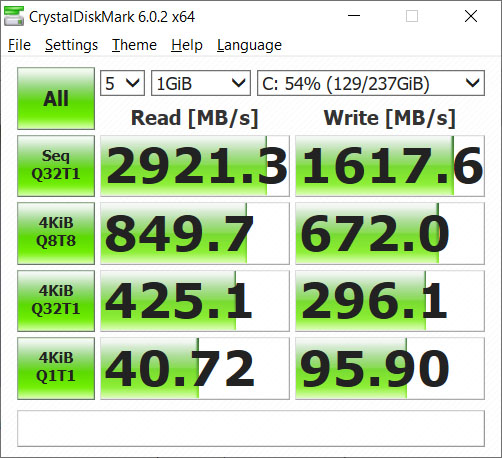Click the CrystalDiskMark app icon in title bar
Viewport: 502px width, 458px height.
pyautogui.click(x=14, y=16)
